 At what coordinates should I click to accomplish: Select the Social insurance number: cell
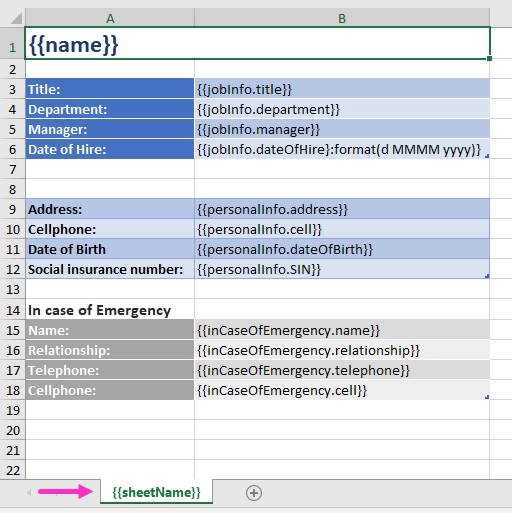click(x=110, y=269)
